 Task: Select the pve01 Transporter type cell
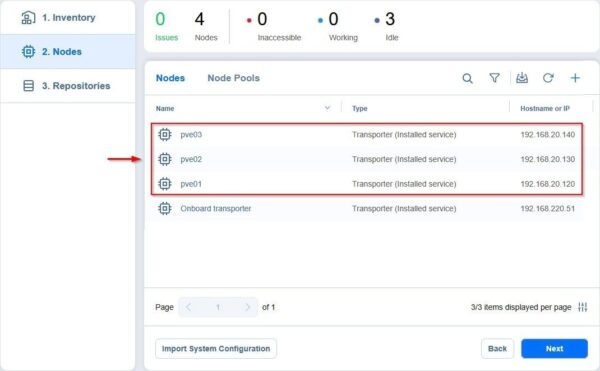coord(404,184)
